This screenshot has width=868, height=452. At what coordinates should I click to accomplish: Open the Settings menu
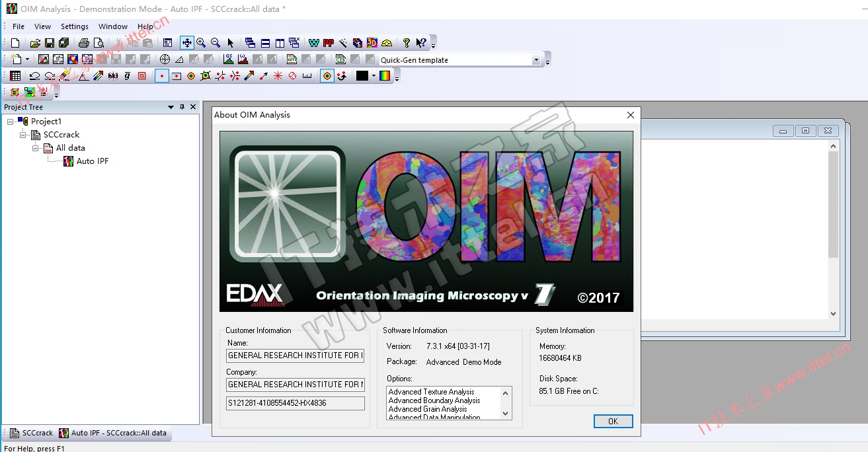[x=75, y=26]
